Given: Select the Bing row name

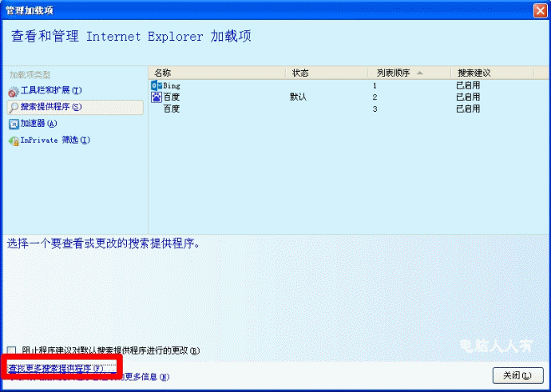Looking at the screenshot, I should pyautogui.click(x=172, y=85).
